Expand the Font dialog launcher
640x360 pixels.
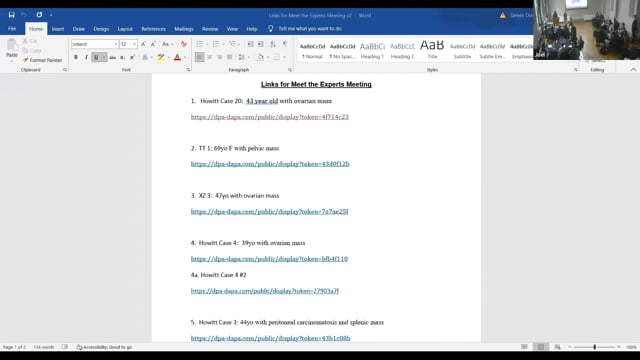pyautogui.click(x=188, y=70)
